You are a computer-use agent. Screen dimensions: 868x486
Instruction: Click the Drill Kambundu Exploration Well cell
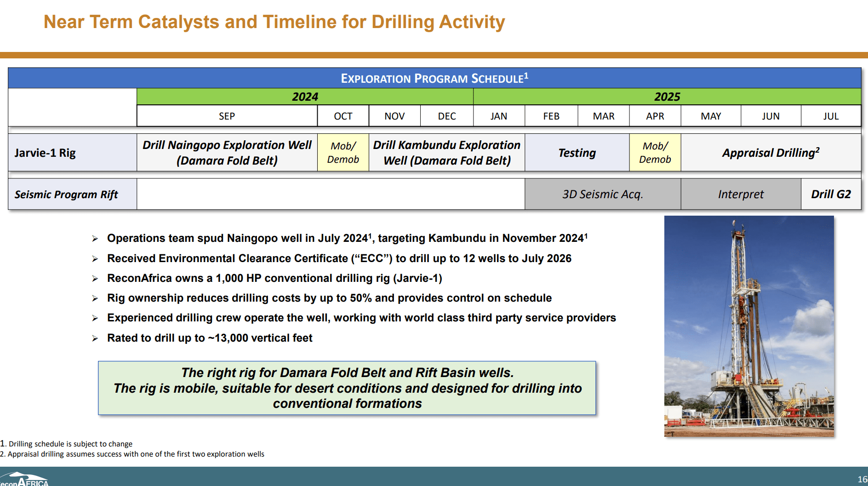pos(446,152)
